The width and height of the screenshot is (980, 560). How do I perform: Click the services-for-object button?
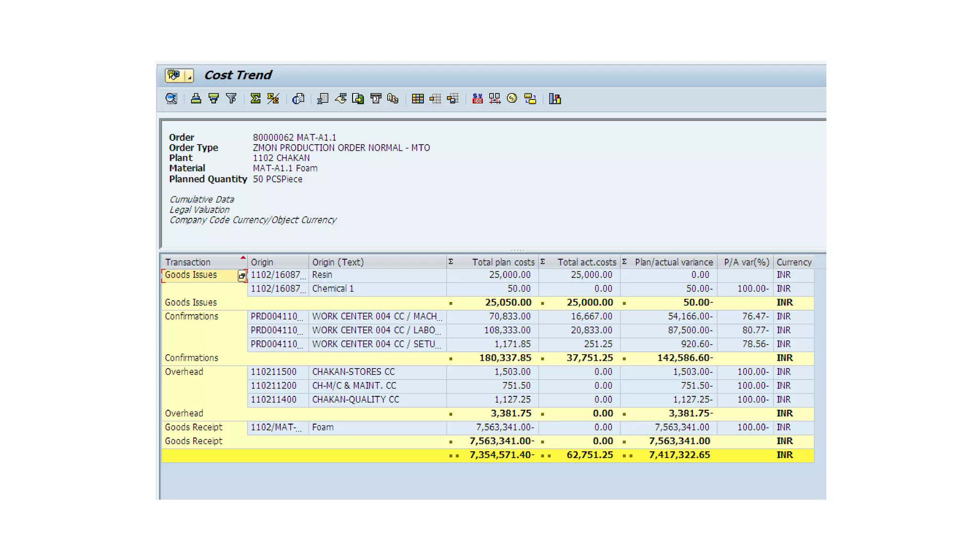click(x=174, y=75)
